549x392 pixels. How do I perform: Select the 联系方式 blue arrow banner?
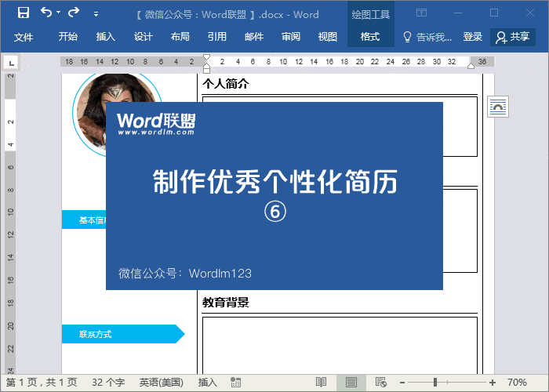click(x=123, y=334)
